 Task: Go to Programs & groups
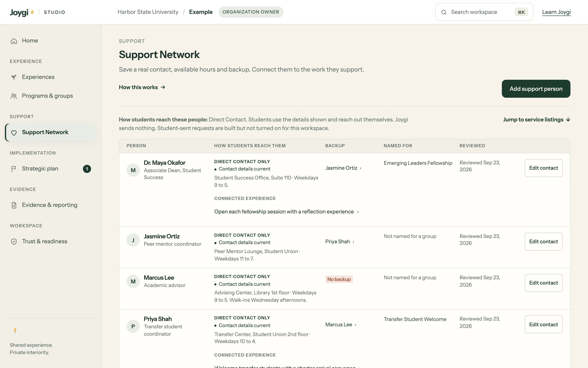point(51,96)
